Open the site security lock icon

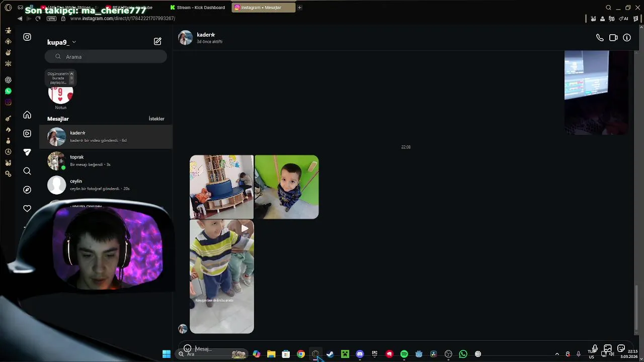tap(63, 19)
